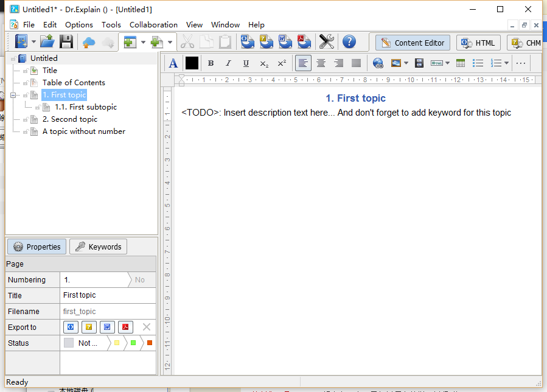This screenshot has width=547, height=392.
Task: Toggle italic text formatting
Action: [x=228, y=63]
